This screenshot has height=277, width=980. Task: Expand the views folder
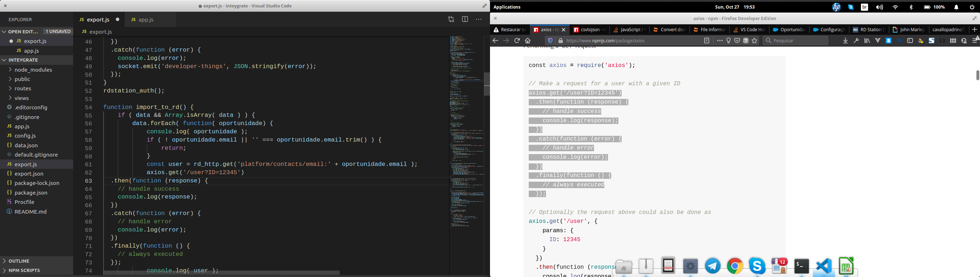22,98
